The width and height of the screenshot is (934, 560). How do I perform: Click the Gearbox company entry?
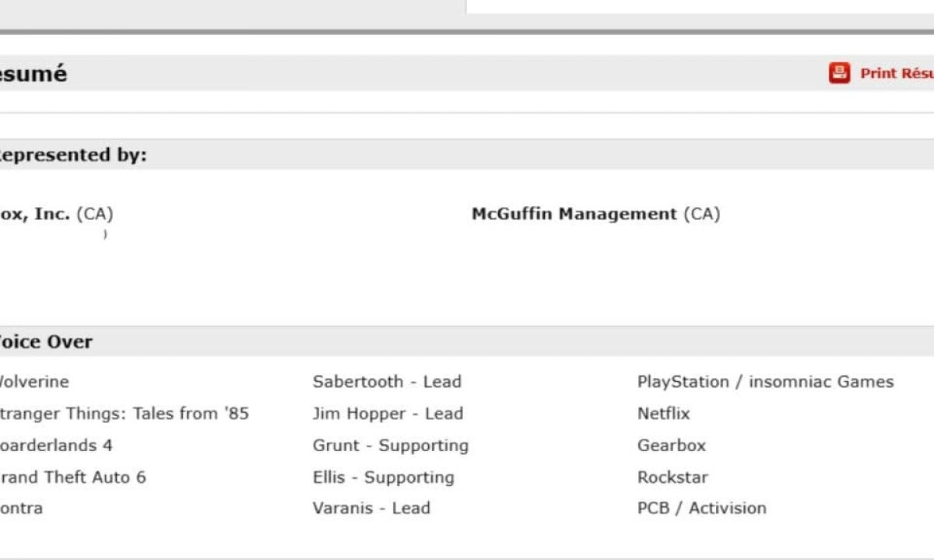tap(672, 446)
